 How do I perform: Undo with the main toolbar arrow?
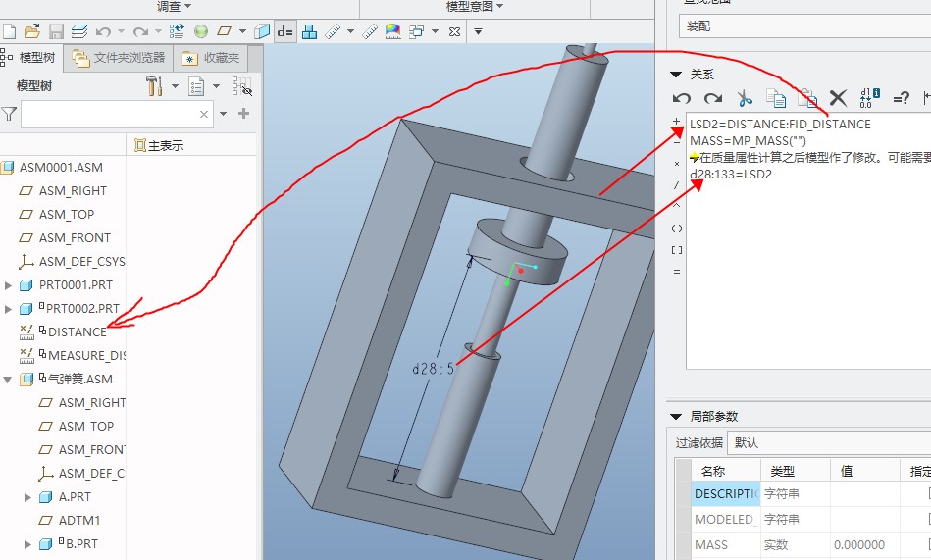(103, 30)
